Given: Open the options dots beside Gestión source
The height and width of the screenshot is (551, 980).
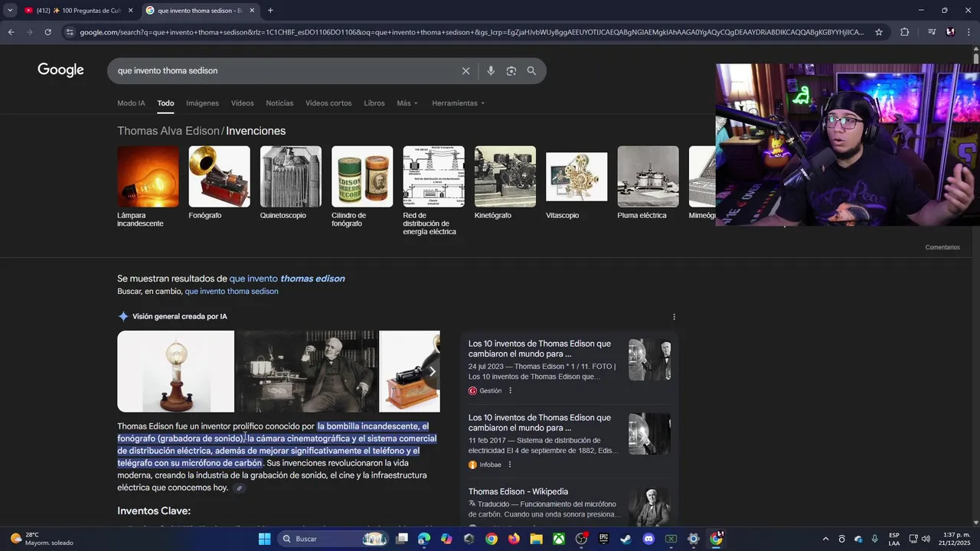Looking at the screenshot, I should pos(510,391).
